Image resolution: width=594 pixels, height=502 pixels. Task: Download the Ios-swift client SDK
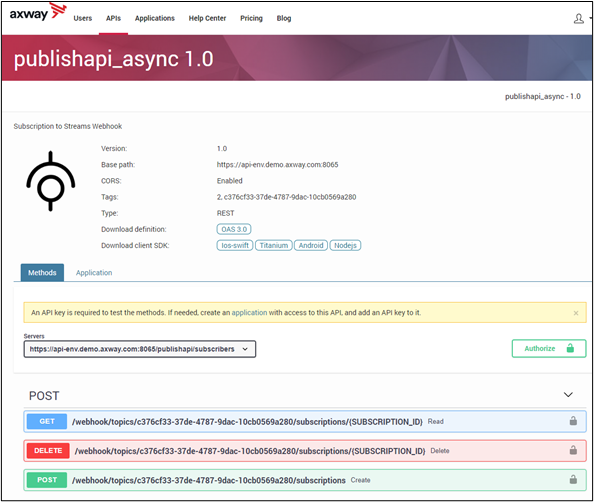click(x=234, y=246)
